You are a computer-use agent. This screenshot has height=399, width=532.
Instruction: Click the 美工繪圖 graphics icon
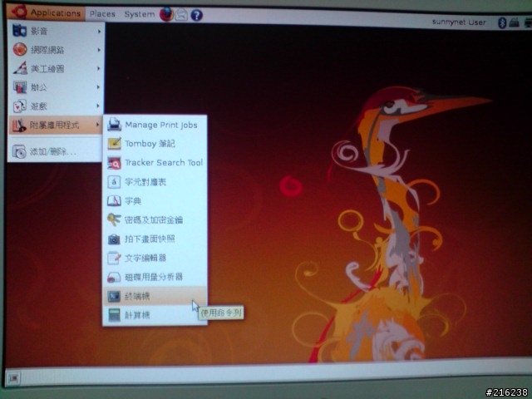coord(20,68)
